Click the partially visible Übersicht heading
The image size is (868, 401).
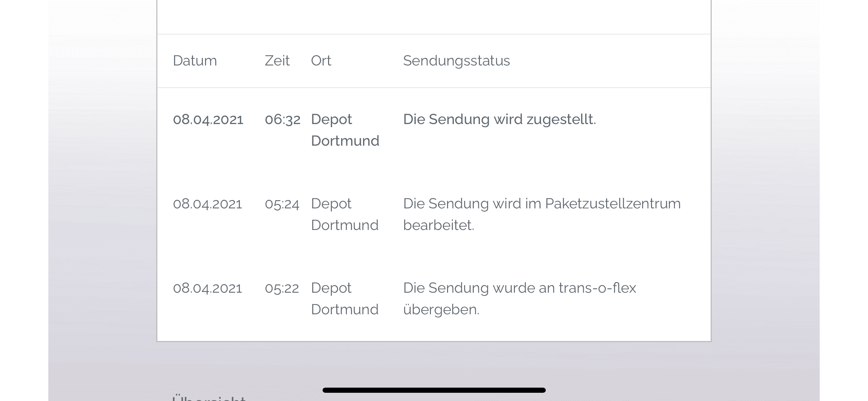pos(209,398)
